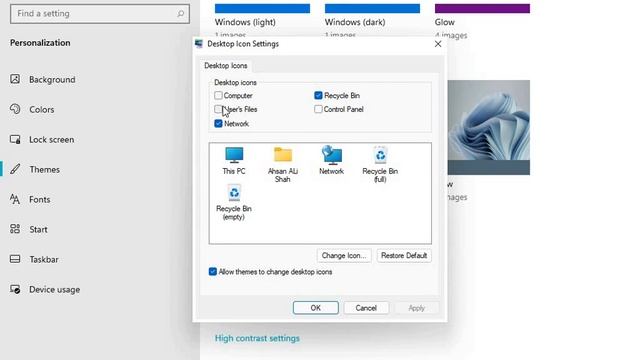This screenshot has height=360, width=640.
Task: Click the Desktop Icon Settings title bar icon
Action: click(x=199, y=44)
